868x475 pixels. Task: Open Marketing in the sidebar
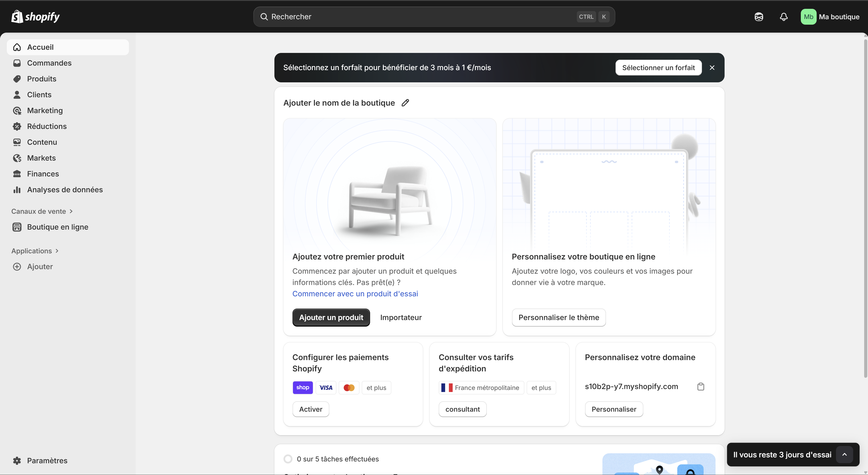click(45, 110)
